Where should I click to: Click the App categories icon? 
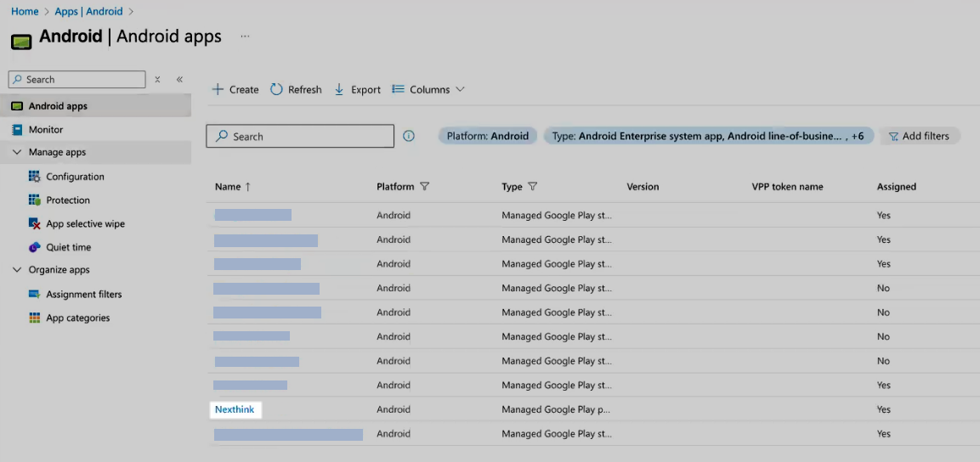tap(34, 318)
